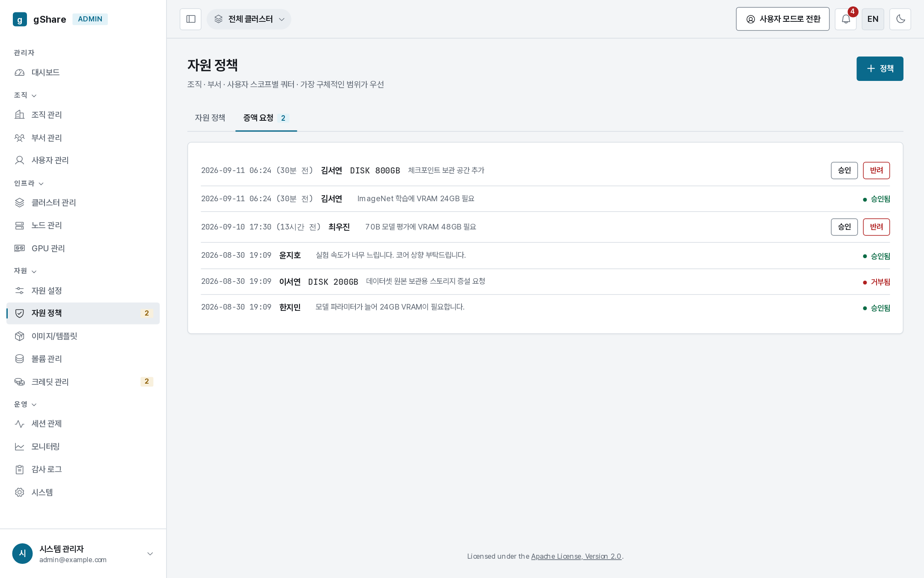Open 자원 설정 sliders icon
Screen dimensions: 924x578
19,291
